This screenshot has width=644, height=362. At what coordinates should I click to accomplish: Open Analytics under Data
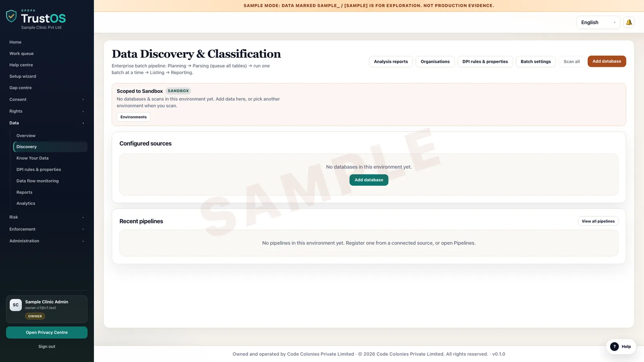[50, 204]
